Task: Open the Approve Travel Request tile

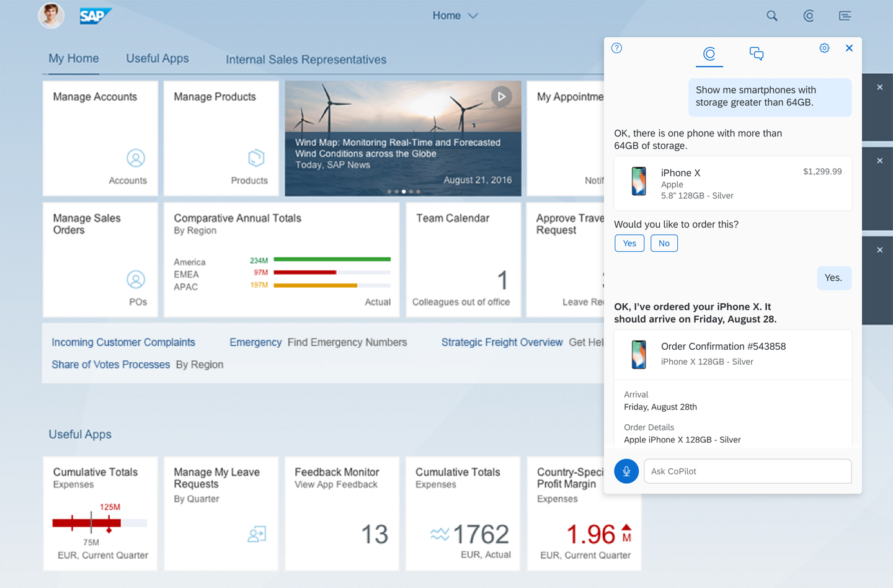Action: click(x=565, y=260)
